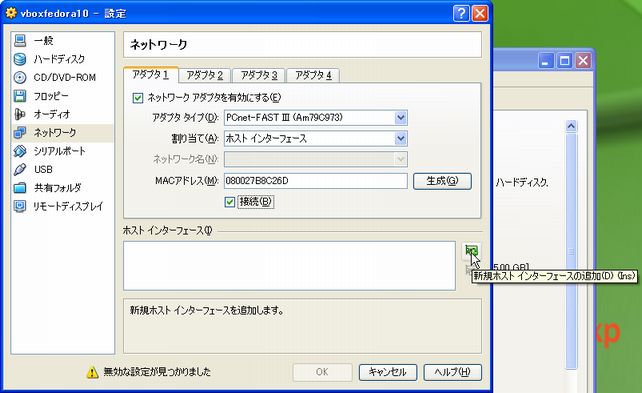Switch to the アダプタ 4 tab

(x=313, y=75)
